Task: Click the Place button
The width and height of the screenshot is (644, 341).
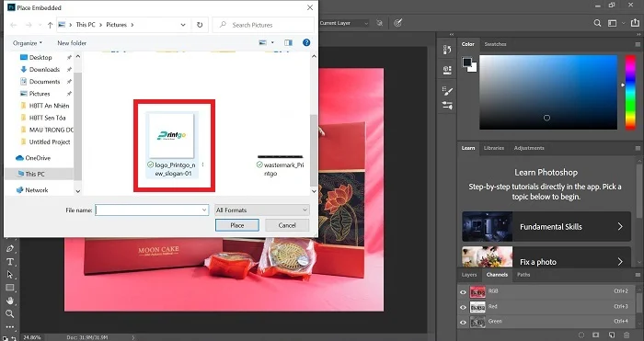Action: pos(237,225)
